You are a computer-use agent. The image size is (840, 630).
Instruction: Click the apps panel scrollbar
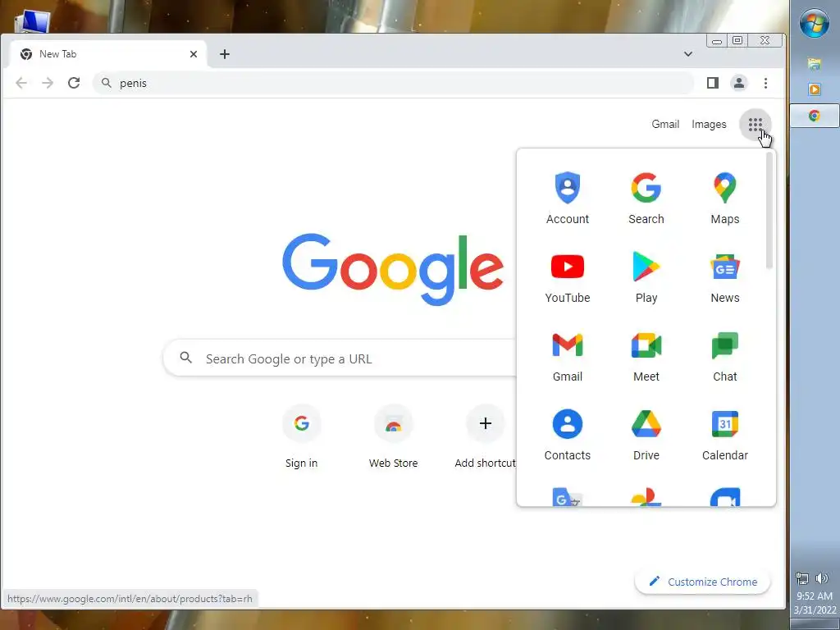pos(769,211)
